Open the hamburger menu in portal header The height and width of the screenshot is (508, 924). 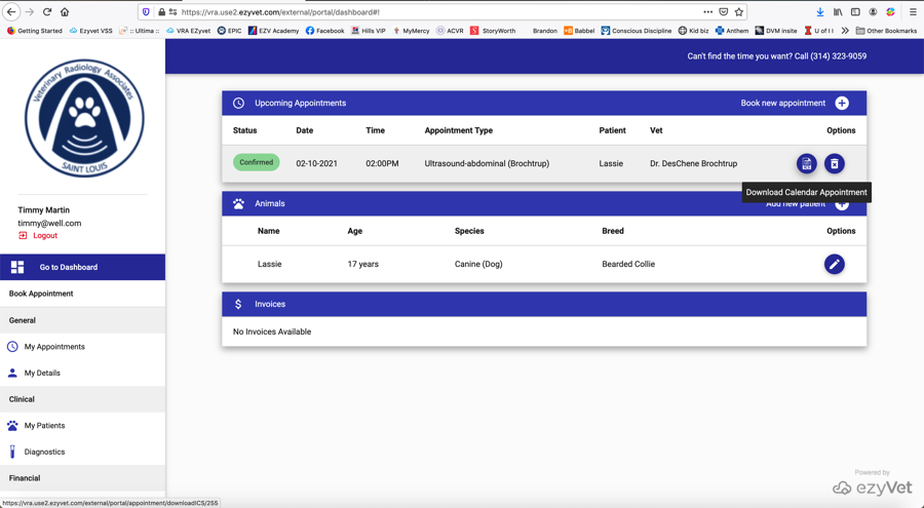pyautogui.click(x=913, y=56)
